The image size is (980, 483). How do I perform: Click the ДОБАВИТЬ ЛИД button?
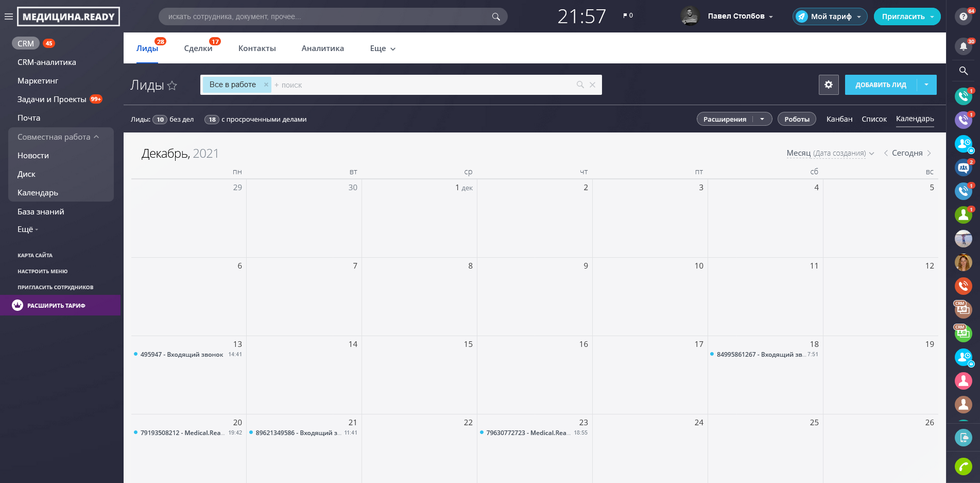(x=880, y=85)
